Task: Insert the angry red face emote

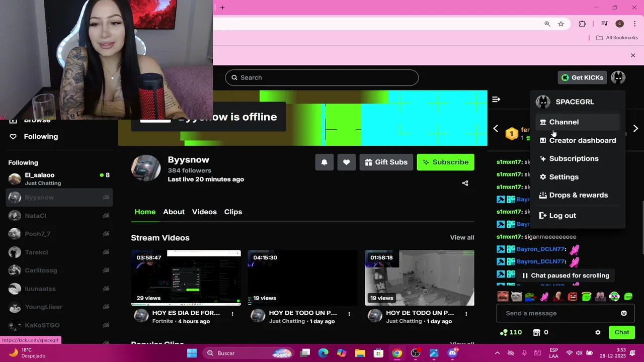Action: coord(572,297)
